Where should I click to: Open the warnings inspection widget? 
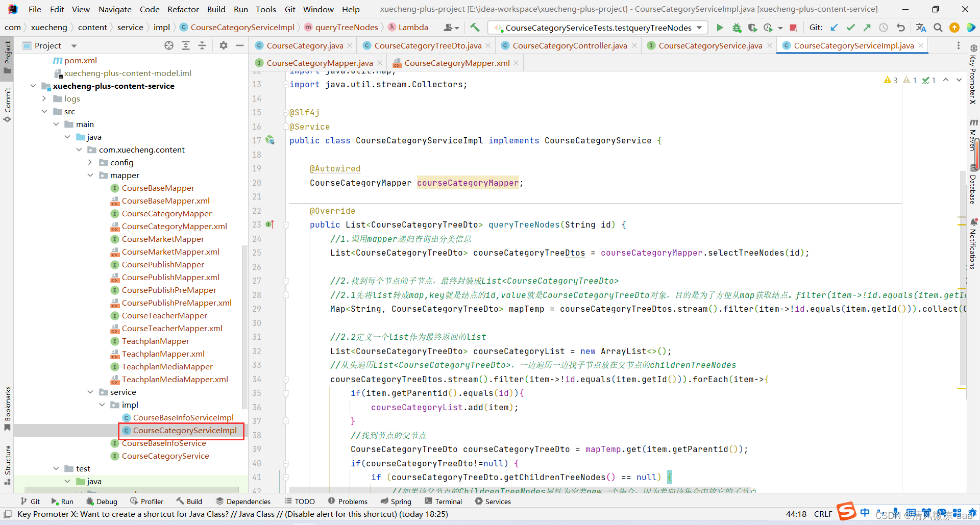pyautogui.click(x=910, y=80)
